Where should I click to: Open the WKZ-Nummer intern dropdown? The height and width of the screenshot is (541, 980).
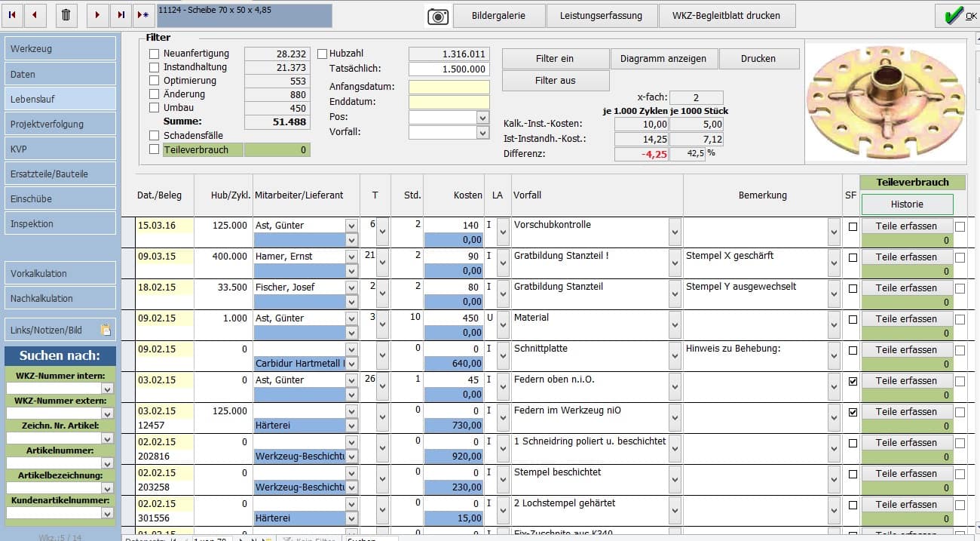[107, 389]
